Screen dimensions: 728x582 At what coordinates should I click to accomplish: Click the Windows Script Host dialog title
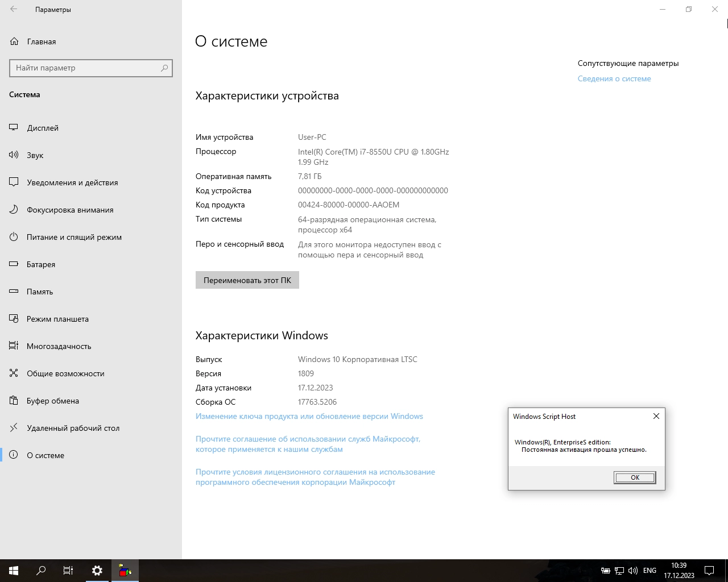[544, 417]
